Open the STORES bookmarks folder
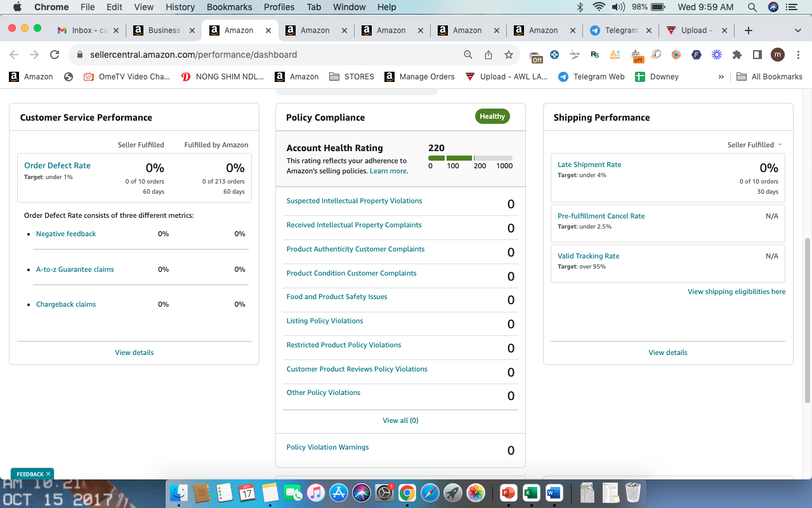The width and height of the screenshot is (812, 508). (x=351, y=77)
